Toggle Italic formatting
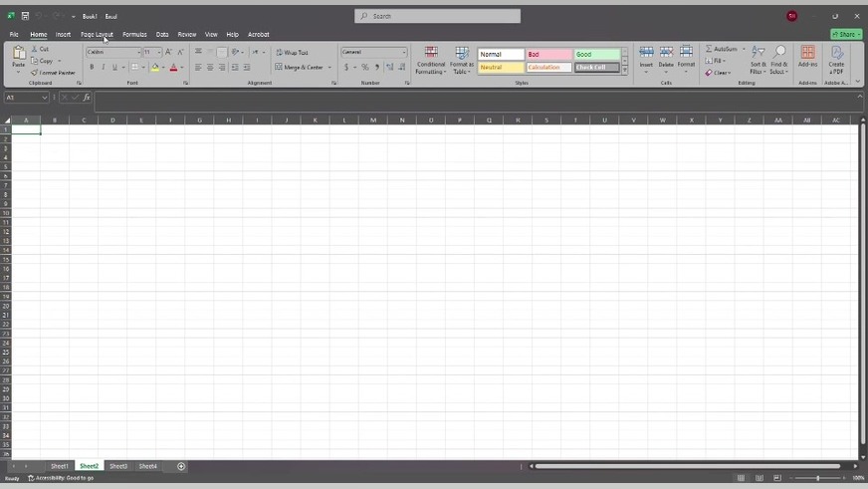The width and height of the screenshot is (868, 489). click(x=103, y=67)
